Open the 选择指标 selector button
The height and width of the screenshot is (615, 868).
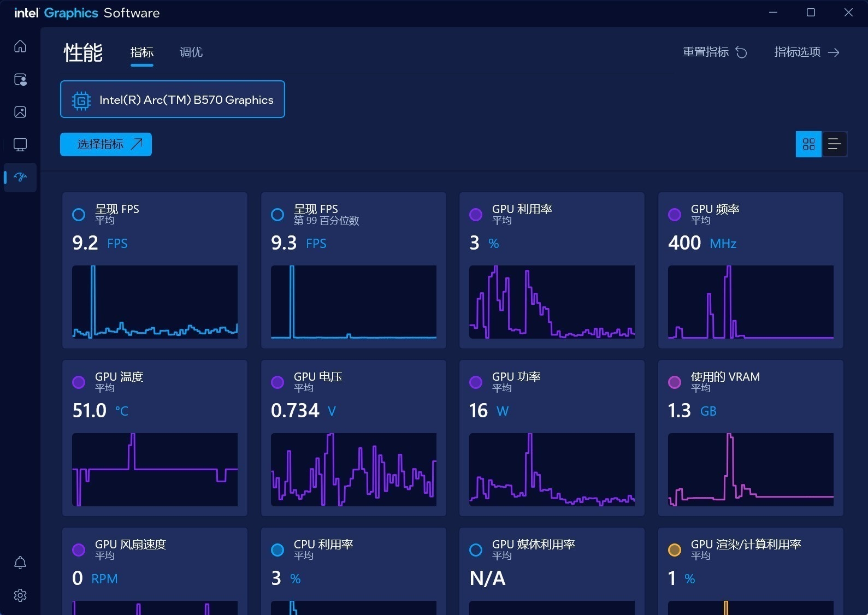pos(106,144)
